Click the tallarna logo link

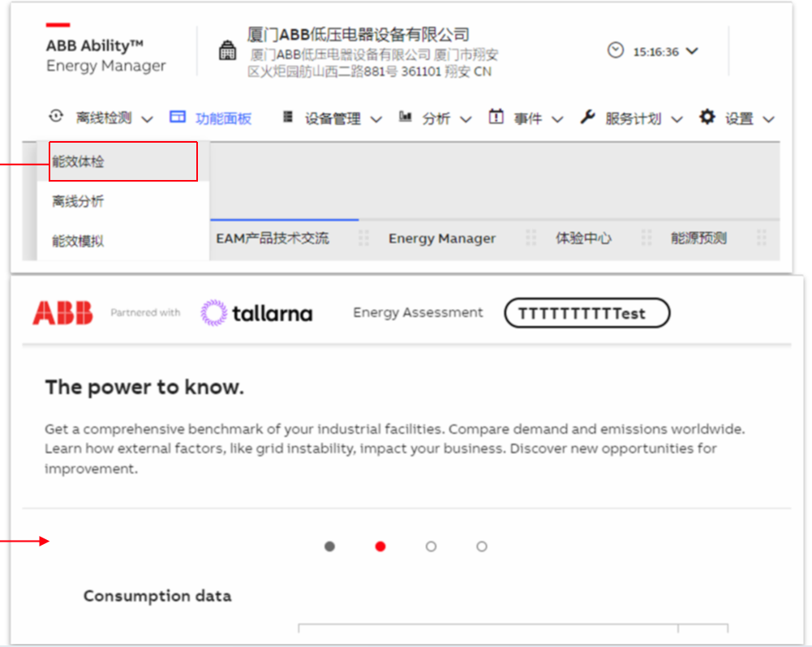(256, 313)
